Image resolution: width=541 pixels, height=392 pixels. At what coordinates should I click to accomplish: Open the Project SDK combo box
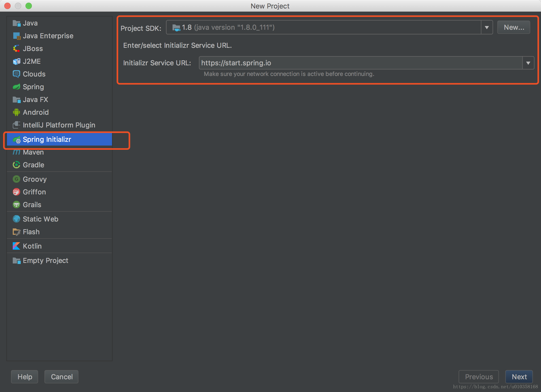pos(329,27)
